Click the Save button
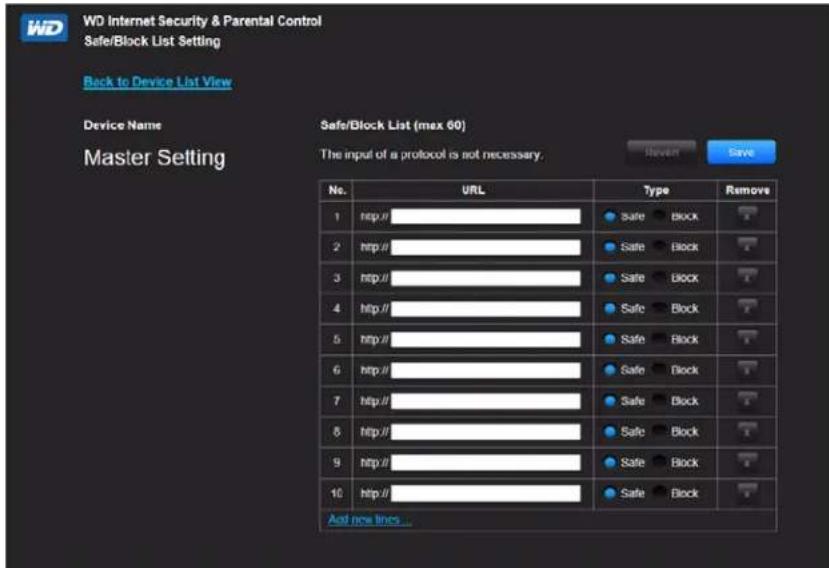 point(741,152)
